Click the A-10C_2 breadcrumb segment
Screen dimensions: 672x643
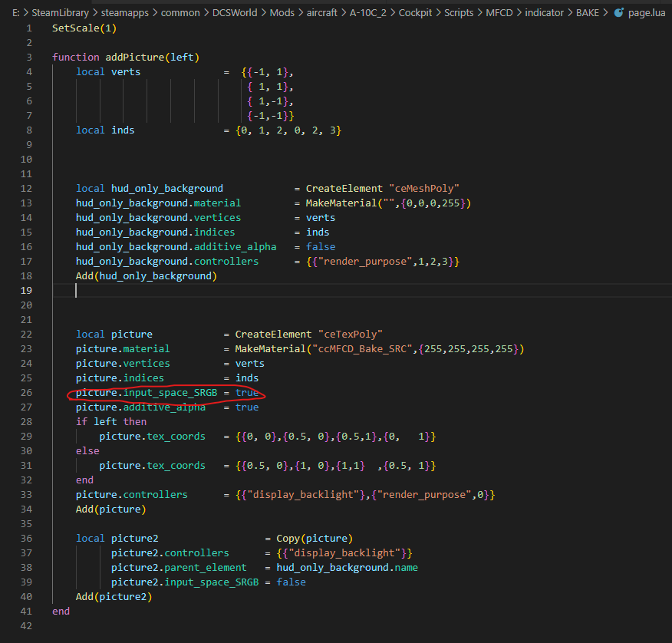367,13
